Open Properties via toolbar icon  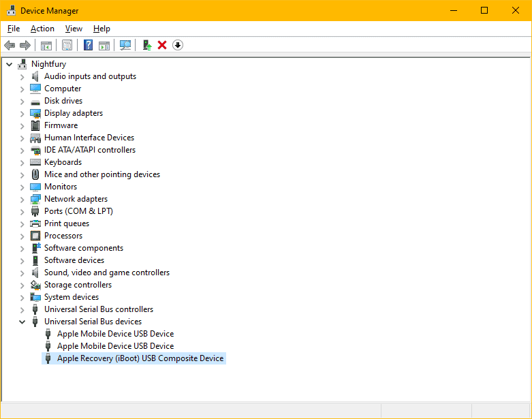67,45
